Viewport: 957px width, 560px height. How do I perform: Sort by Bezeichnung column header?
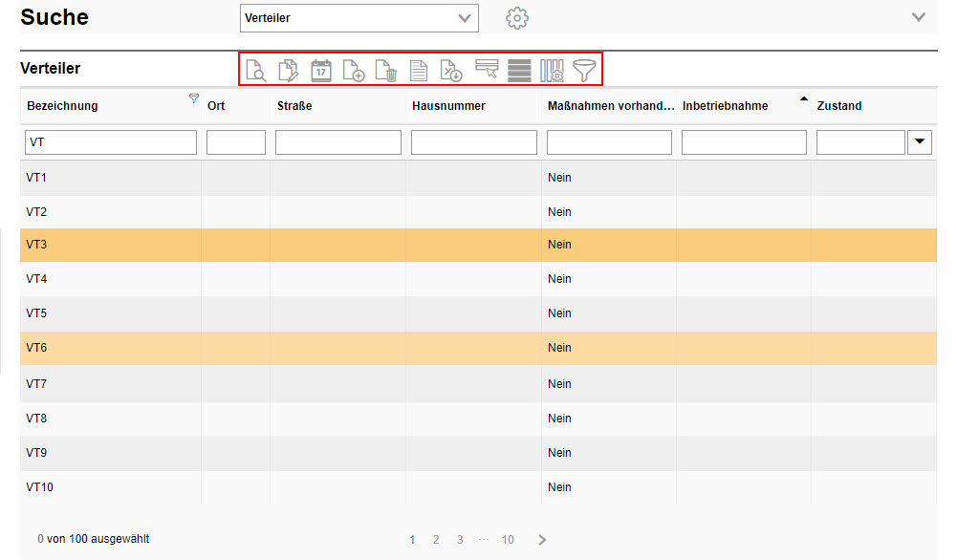pyautogui.click(x=62, y=105)
